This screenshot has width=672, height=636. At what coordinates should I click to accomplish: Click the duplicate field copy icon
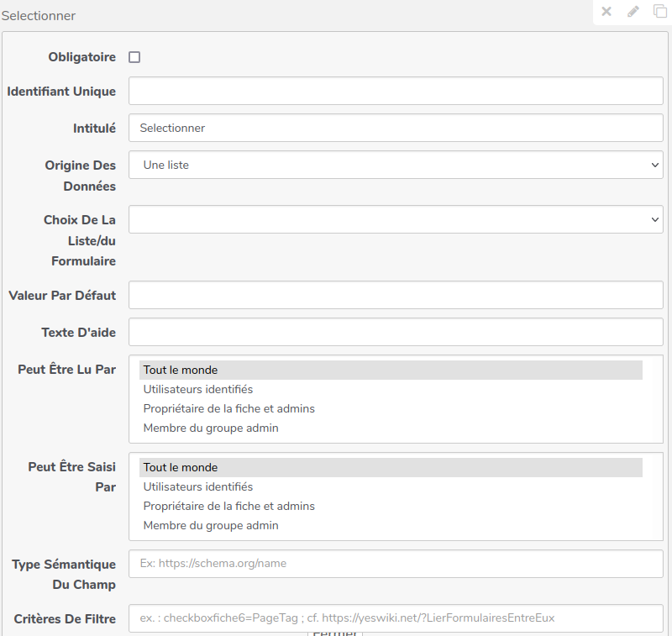[660, 12]
